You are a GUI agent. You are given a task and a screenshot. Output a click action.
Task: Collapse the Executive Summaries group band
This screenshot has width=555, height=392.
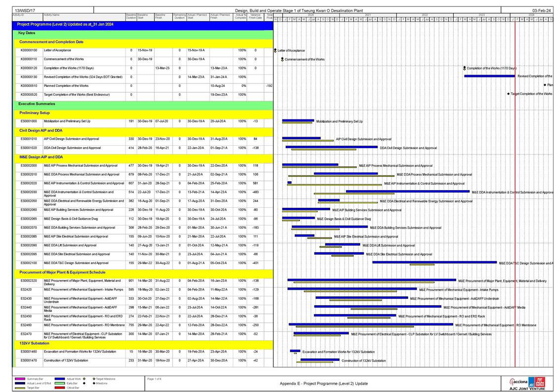[x=37, y=104]
